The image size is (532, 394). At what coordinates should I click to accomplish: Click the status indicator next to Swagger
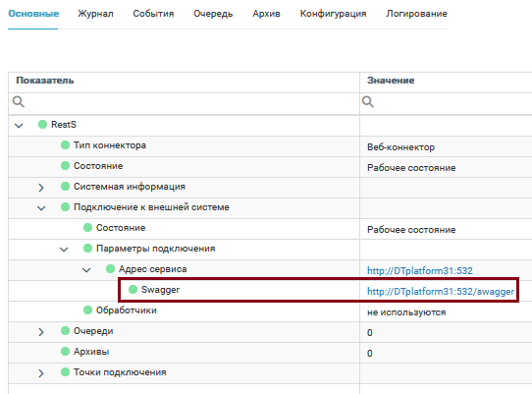click(133, 290)
